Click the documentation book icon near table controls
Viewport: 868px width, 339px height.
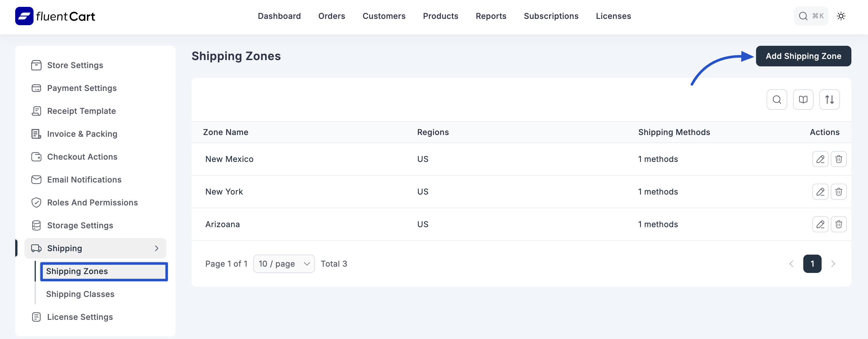coord(803,99)
